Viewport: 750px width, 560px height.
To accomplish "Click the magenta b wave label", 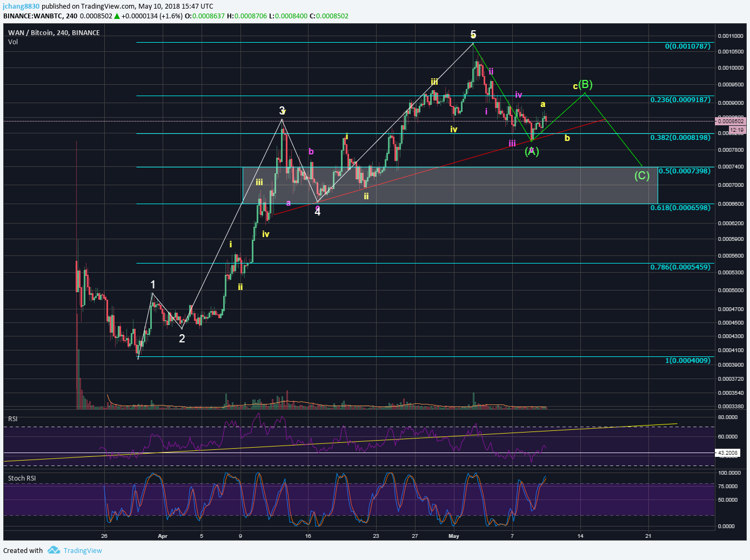I will pos(311,151).
